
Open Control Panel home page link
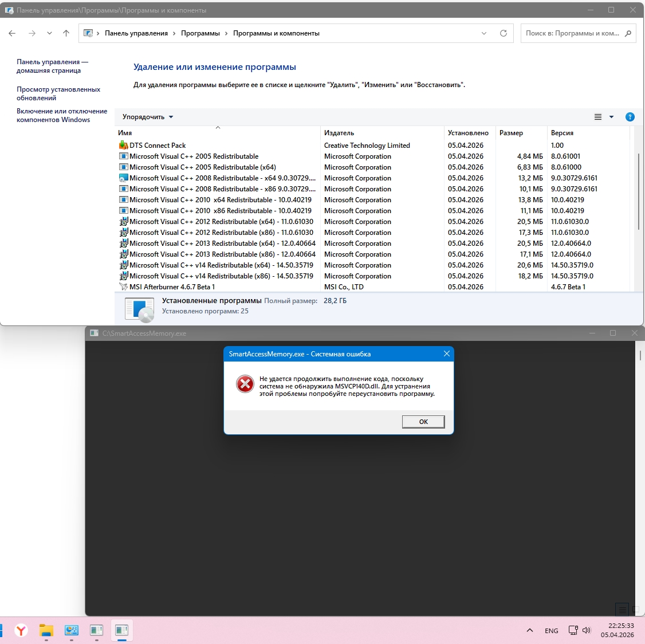(x=52, y=66)
